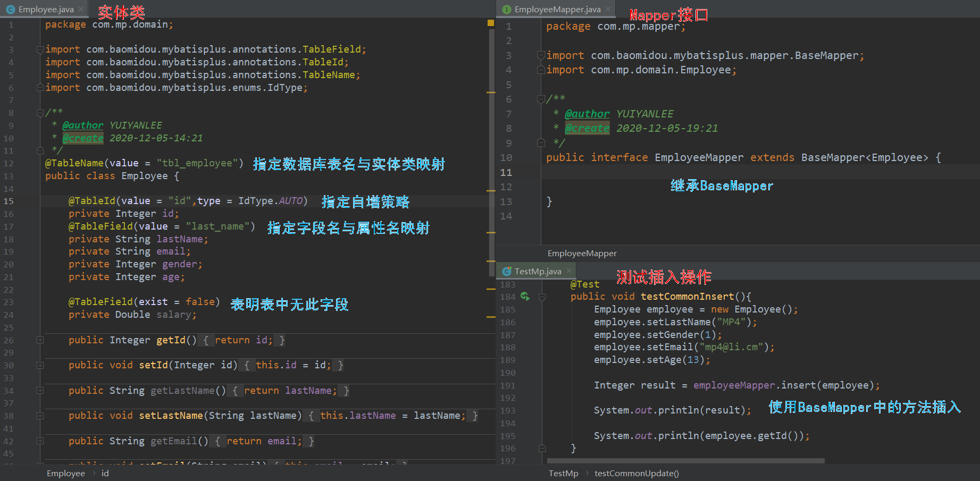Click the interface icon on EmployeeMapper.java tab

507,9
